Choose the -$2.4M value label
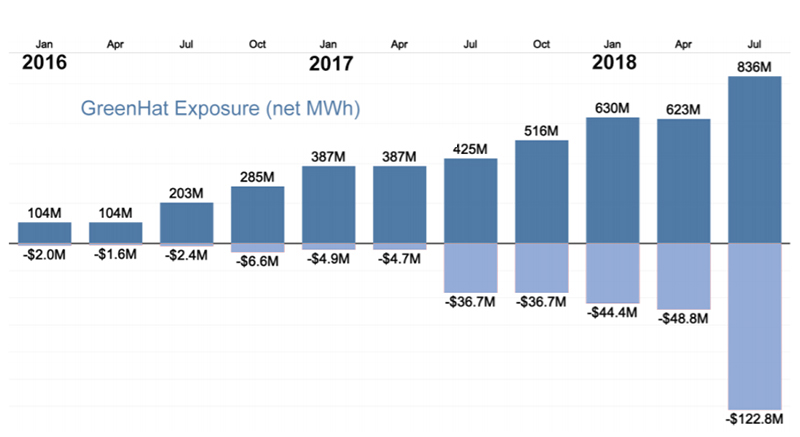 click(187, 255)
